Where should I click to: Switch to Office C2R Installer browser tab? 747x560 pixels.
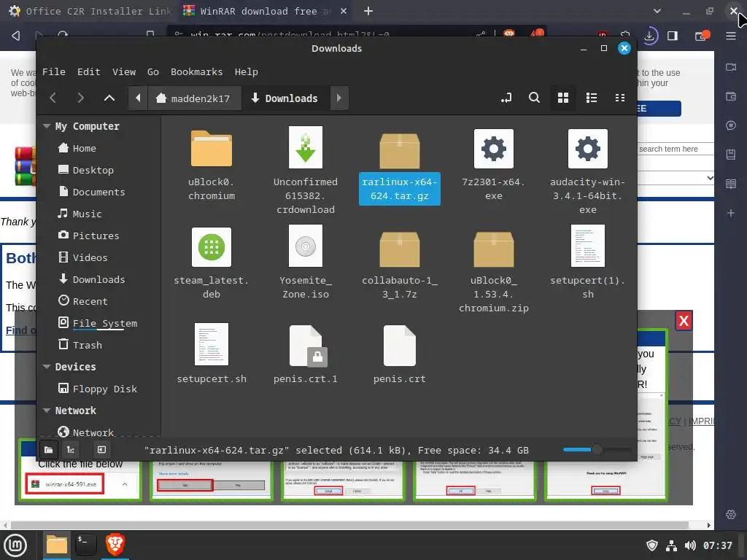(x=90, y=11)
